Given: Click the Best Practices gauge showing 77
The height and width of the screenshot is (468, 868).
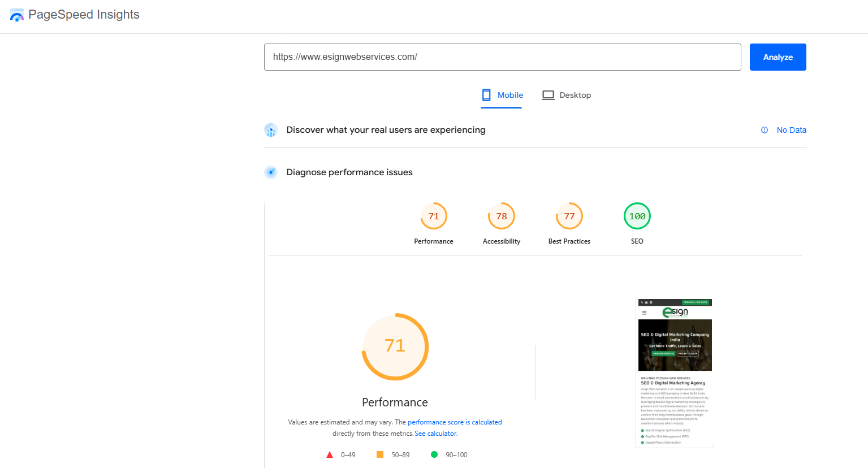Looking at the screenshot, I should (569, 215).
